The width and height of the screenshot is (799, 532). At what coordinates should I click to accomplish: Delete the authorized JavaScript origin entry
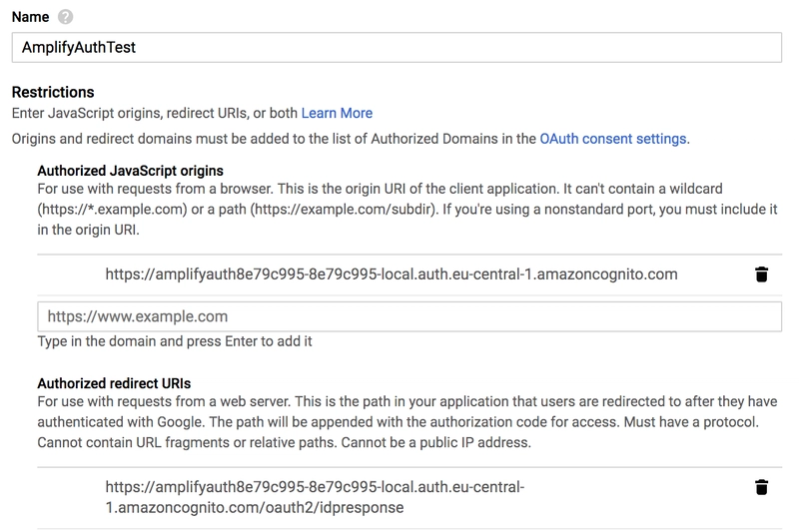point(761,274)
